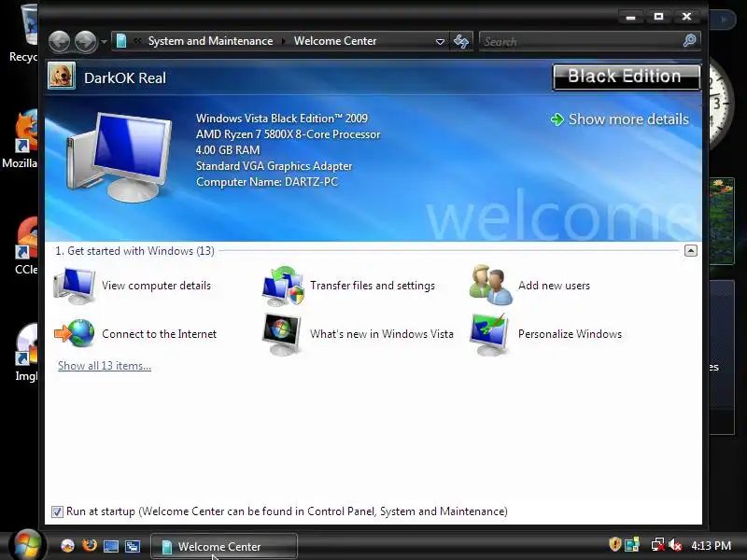This screenshot has height=560, width=747.
Task: Click Switch between windows quick launch icon
Action: coord(133,546)
